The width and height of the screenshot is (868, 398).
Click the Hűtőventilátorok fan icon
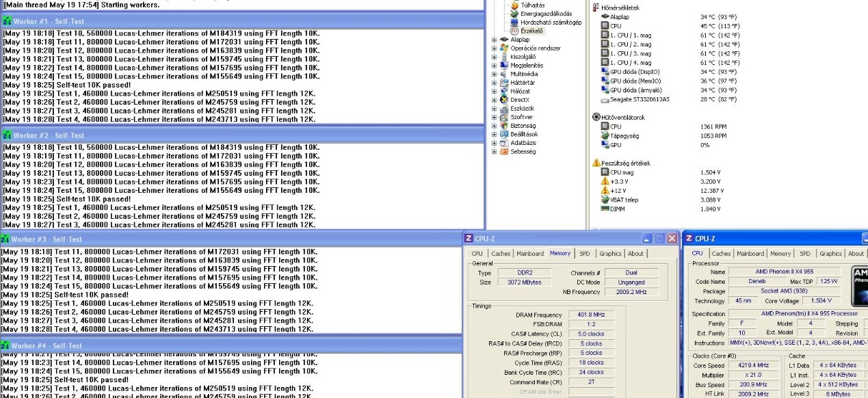tap(595, 117)
